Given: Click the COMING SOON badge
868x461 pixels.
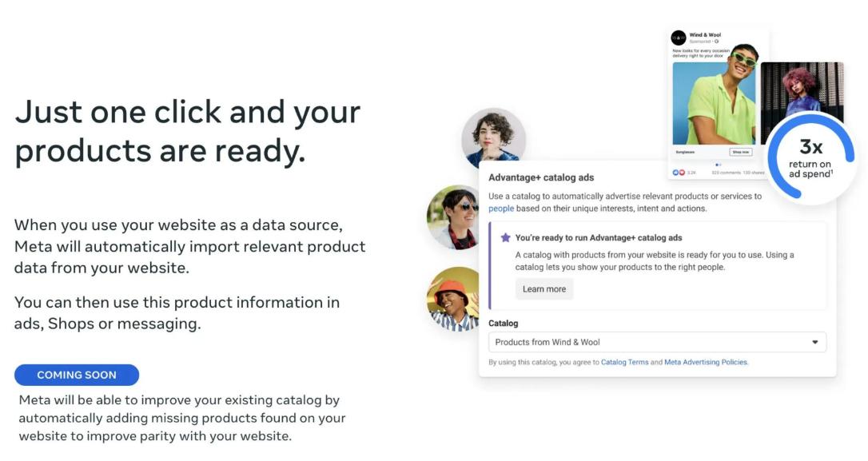Looking at the screenshot, I should 77,375.
